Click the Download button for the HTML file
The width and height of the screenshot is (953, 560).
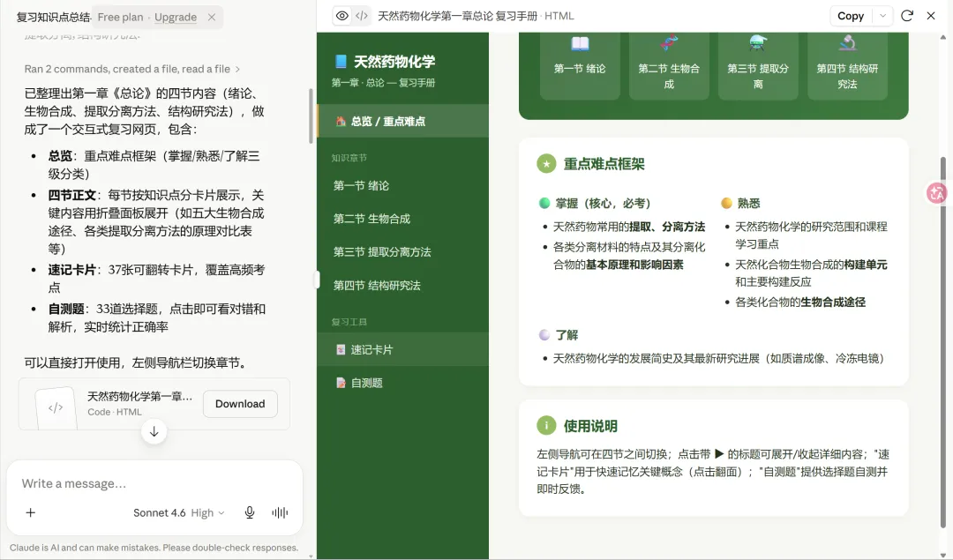(240, 404)
